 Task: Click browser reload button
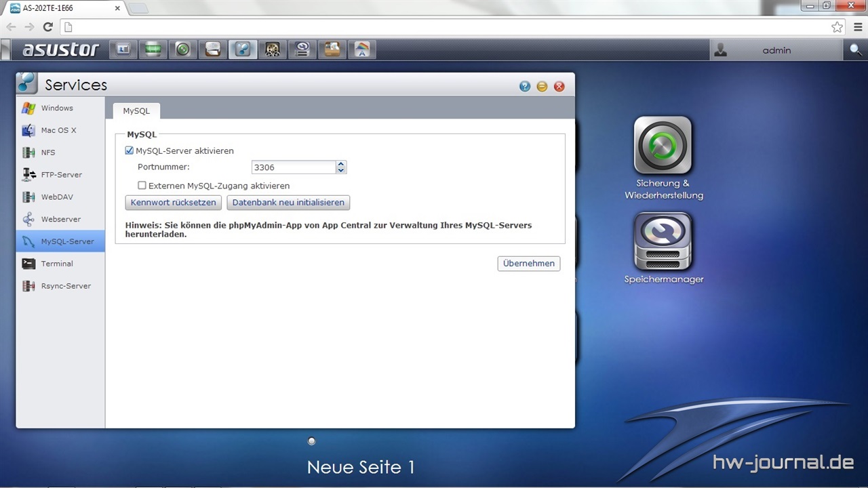pyautogui.click(x=47, y=27)
